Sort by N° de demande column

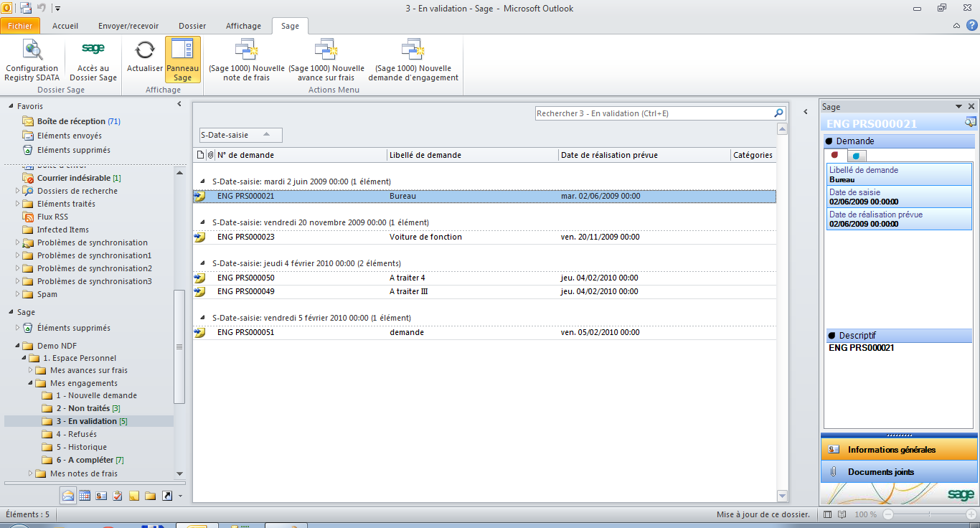pyautogui.click(x=301, y=155)
